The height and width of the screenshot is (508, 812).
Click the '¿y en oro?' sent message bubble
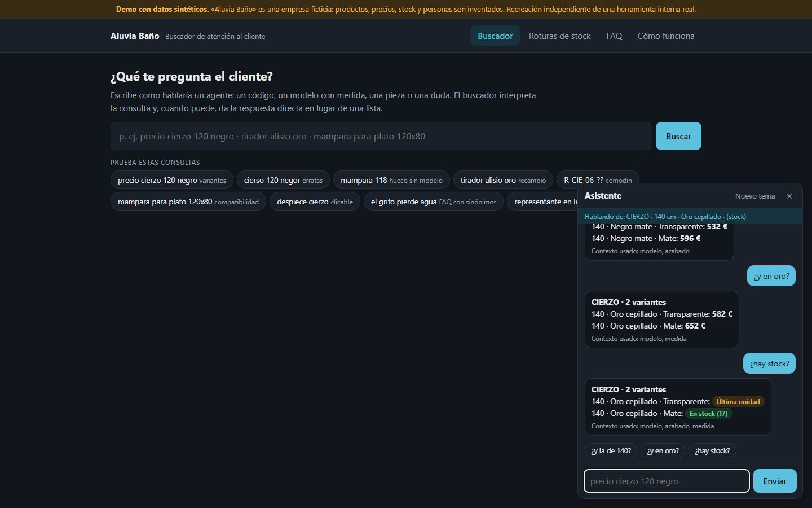[771, 276]
